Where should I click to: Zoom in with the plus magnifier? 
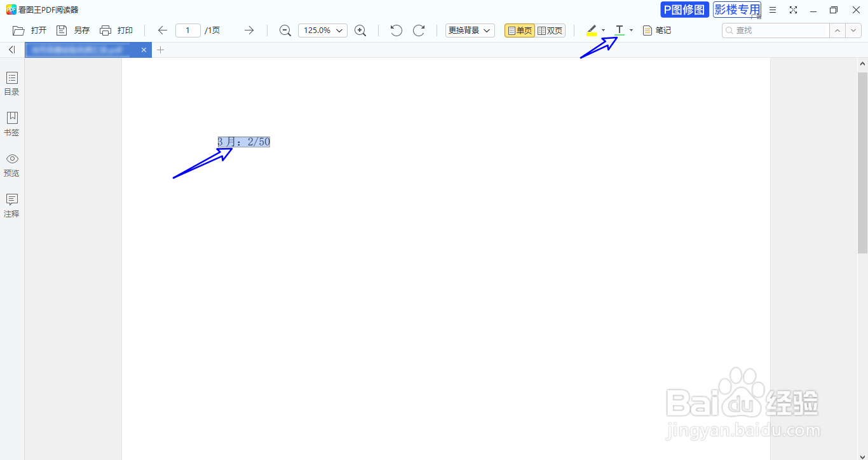tap(360, 30)
